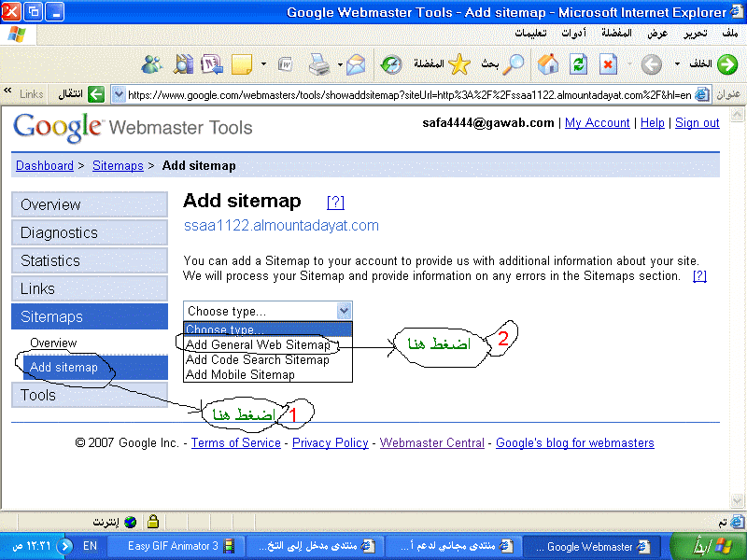This screenshot has width=747, height=560.
Task: Click the Research book icon
Action: pos(183,64)
